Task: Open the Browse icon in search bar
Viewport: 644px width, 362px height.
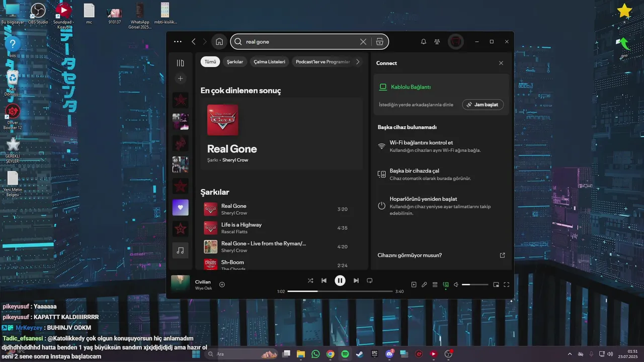Action: tap(380, 42)
